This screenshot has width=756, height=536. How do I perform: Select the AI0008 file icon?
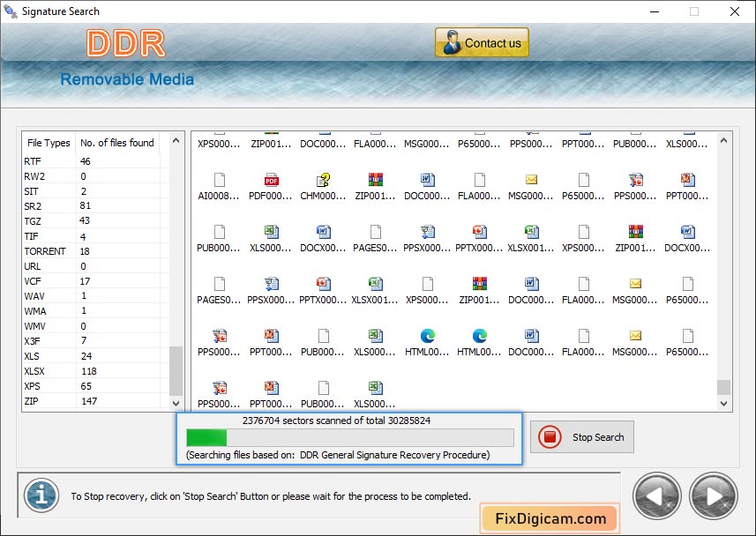(219, 180)
